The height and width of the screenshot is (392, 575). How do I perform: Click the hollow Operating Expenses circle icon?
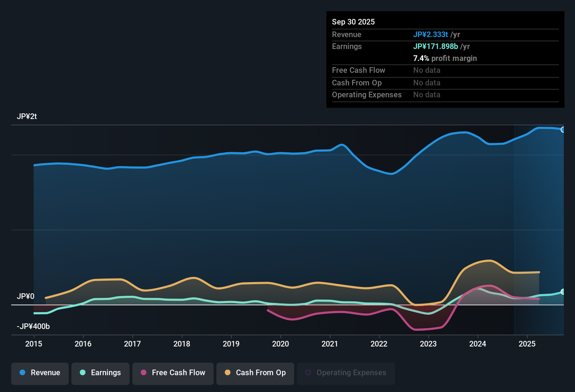click(309, 372)
